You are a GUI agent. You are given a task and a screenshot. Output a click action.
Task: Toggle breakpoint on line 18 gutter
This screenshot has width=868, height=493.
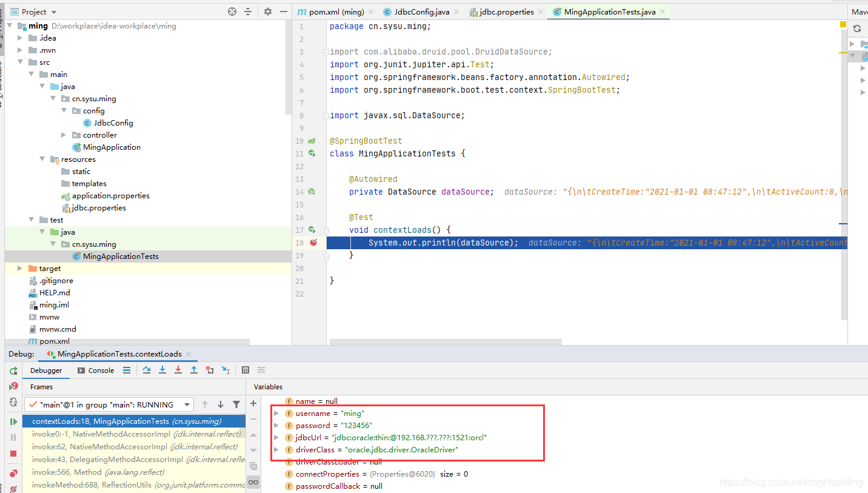(x=313, y=243)
